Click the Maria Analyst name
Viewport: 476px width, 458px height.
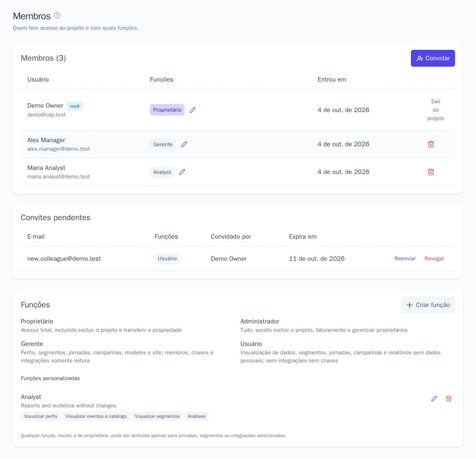(x=46, y=168)
